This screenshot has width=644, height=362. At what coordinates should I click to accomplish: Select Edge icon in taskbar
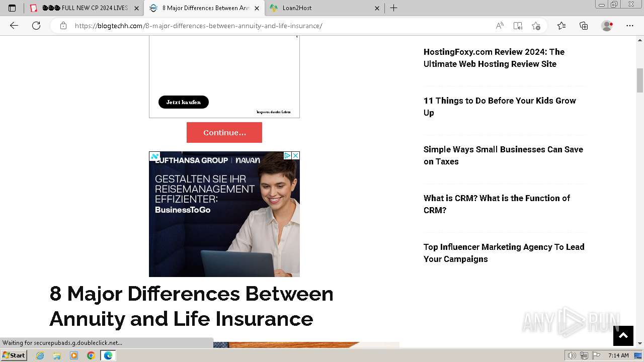tap(108, 355)
